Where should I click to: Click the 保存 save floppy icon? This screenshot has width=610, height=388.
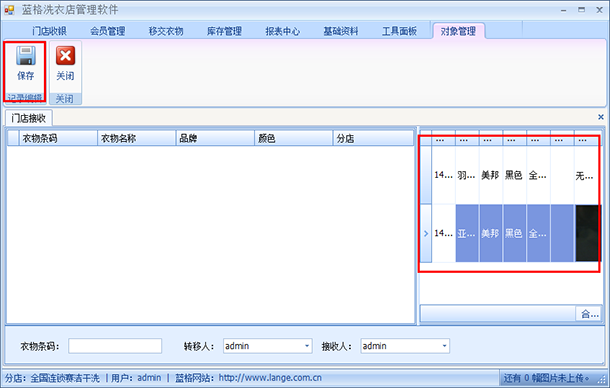tap(26, 56)
